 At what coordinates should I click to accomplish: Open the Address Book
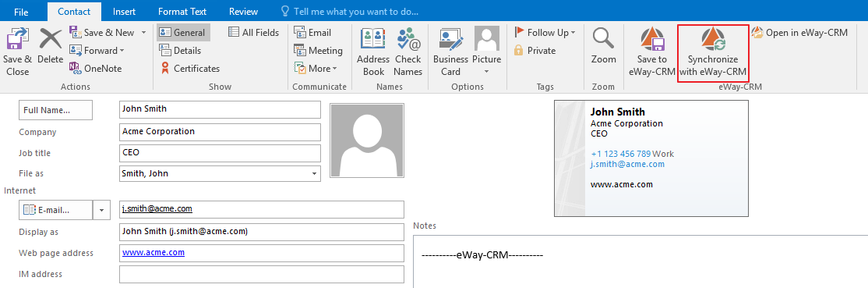(373, 52)
